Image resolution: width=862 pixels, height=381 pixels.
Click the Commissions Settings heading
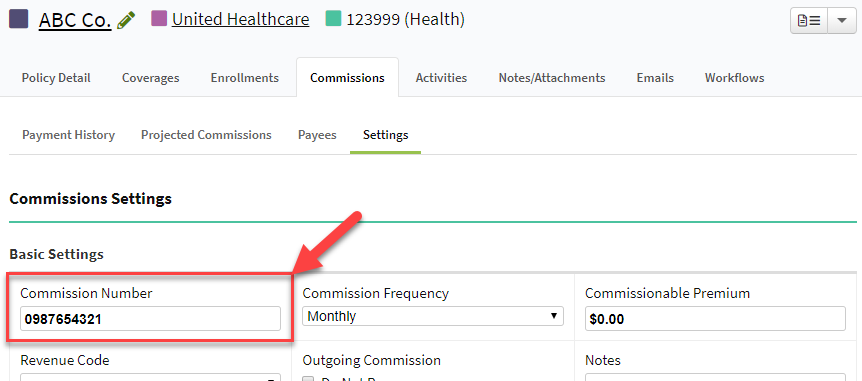(91, 198)
